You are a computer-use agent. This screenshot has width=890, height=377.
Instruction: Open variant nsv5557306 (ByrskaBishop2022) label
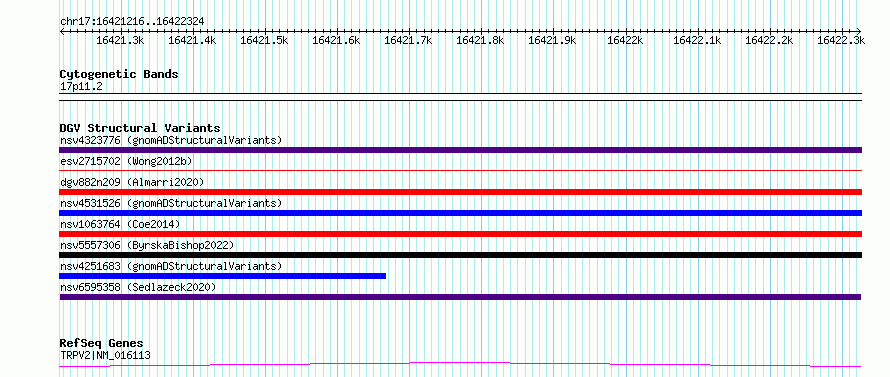pos(147,245)
